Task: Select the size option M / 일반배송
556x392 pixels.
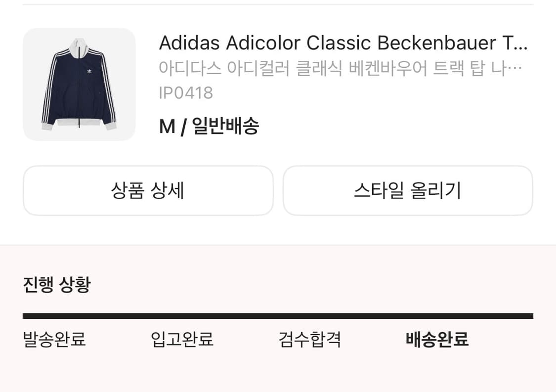Action: [x=210, y=126]
